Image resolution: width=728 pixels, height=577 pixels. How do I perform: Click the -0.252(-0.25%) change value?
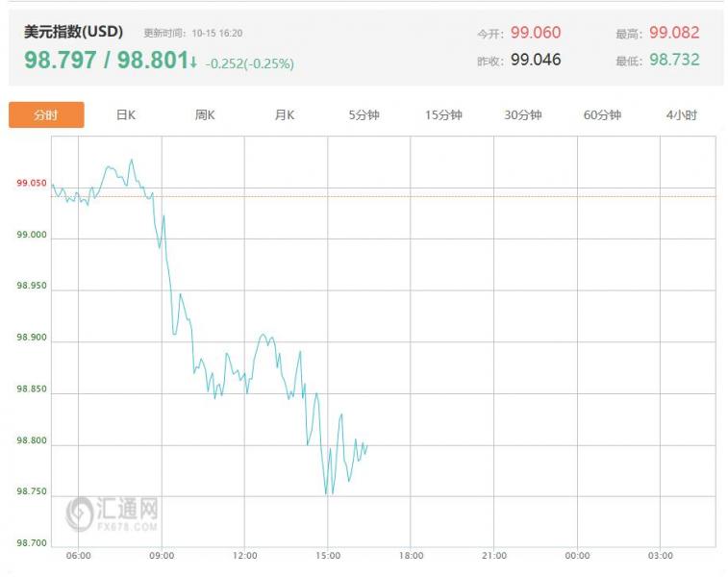pos(250,64)
